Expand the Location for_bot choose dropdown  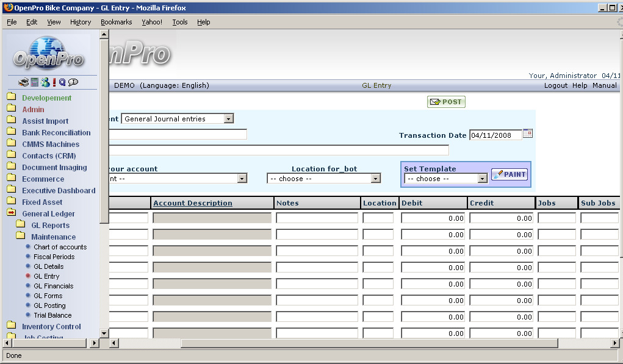click(375, 179)
